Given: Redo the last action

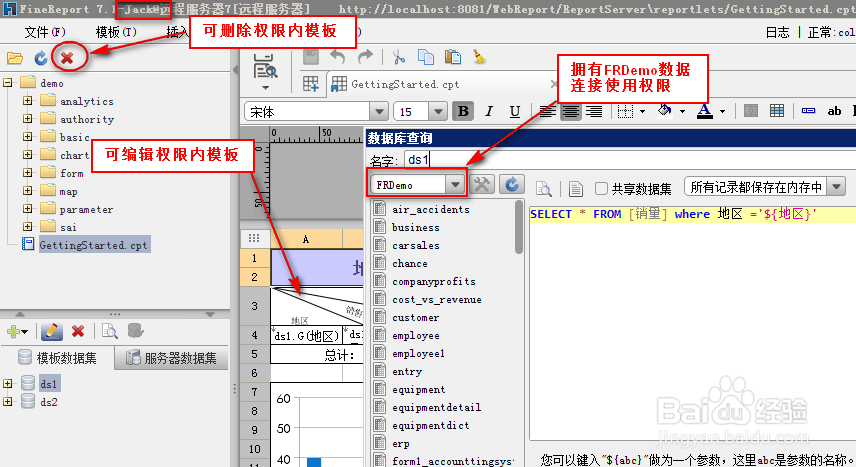Looking at the screenshot, I should 365,57.
